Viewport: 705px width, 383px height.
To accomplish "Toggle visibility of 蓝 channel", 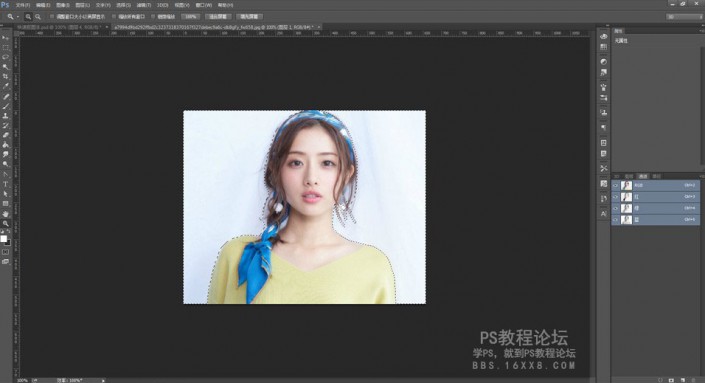I will [616, 220].
